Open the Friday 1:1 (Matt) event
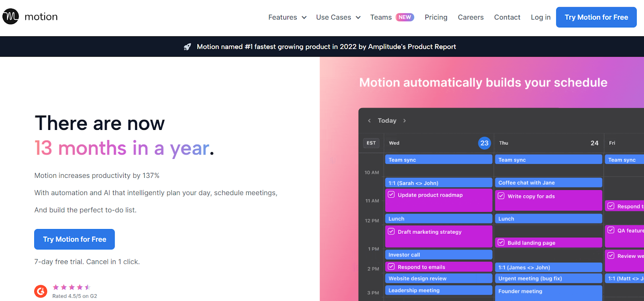 pyautogui.click(x=624, y=278)
